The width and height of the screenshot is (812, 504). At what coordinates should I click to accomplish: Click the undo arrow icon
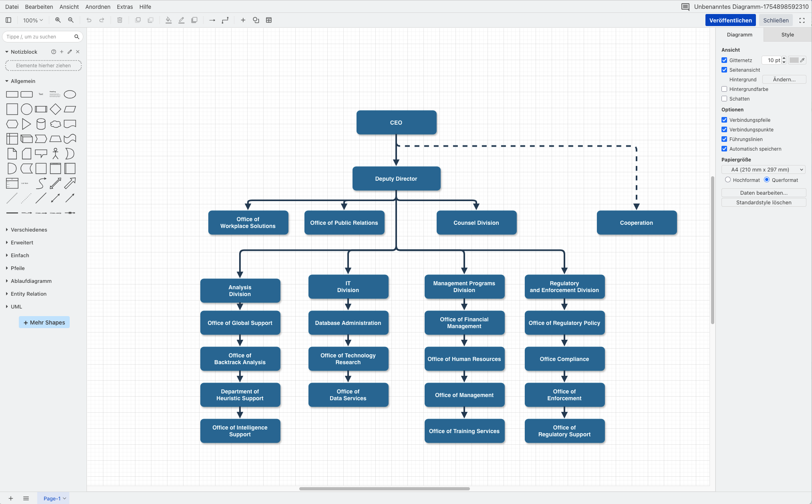[89, 20]
